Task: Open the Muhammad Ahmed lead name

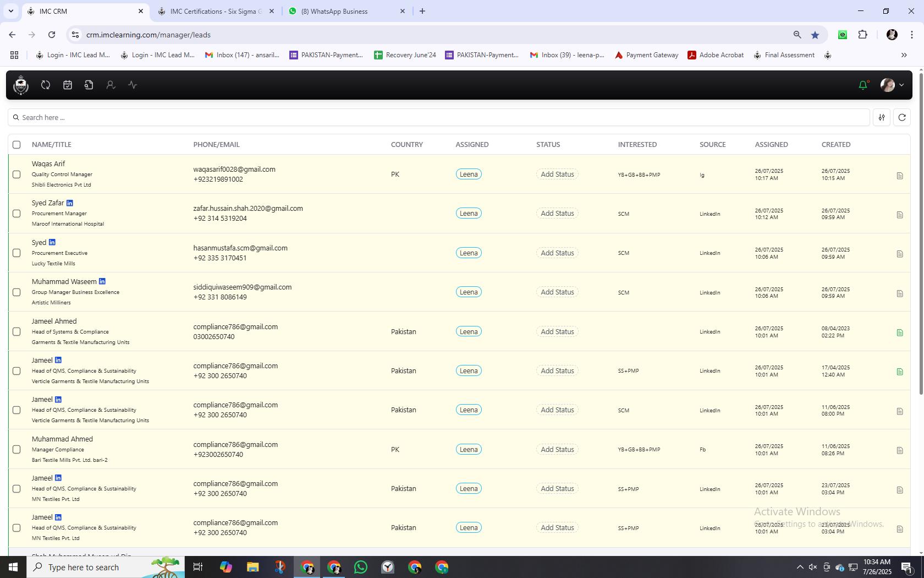Action: coord(62,439)
